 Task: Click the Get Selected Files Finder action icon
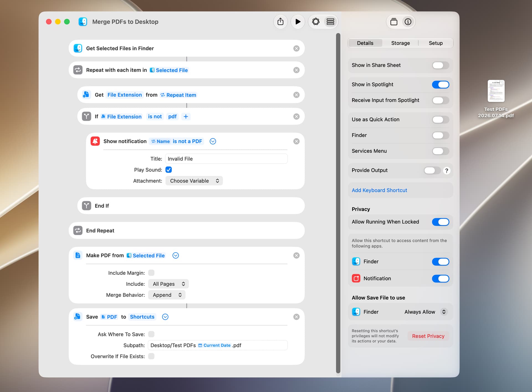tap(78, 48)
